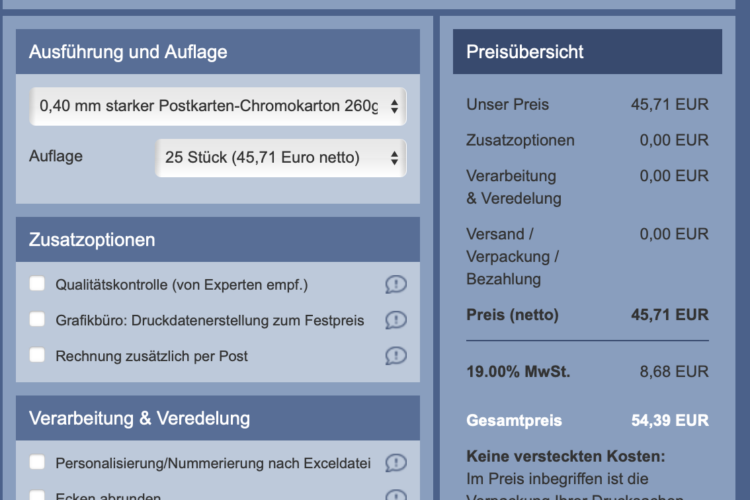Open the Postkarten-Chromokarton material dropdown
Viewport: 750px width, 500px height.
click(218, 105)
